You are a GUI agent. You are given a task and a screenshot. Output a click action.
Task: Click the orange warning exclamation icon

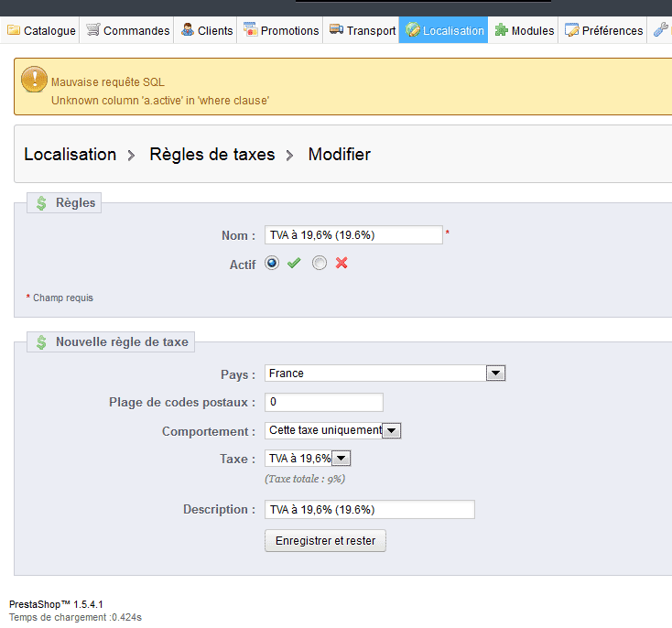(x=34, y=80)
